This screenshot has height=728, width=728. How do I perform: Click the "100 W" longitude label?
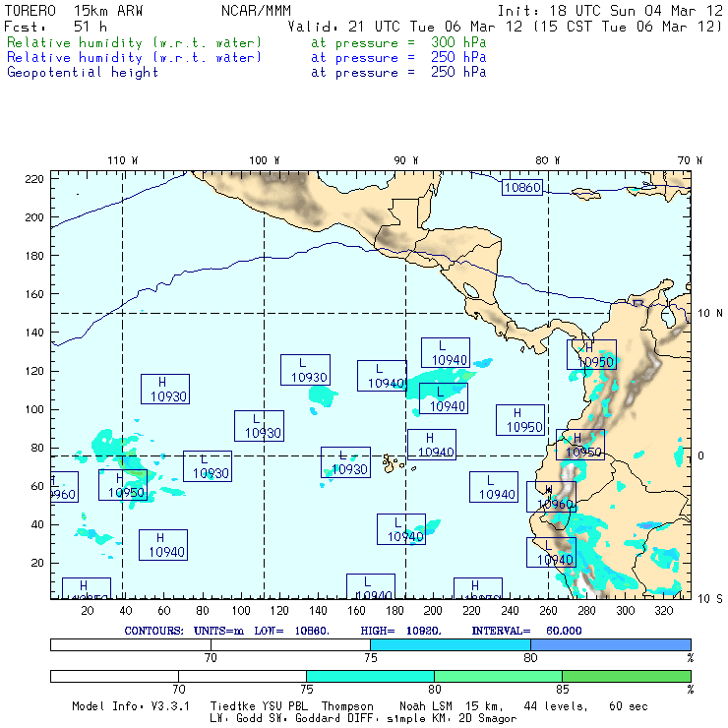click(265, 160)
